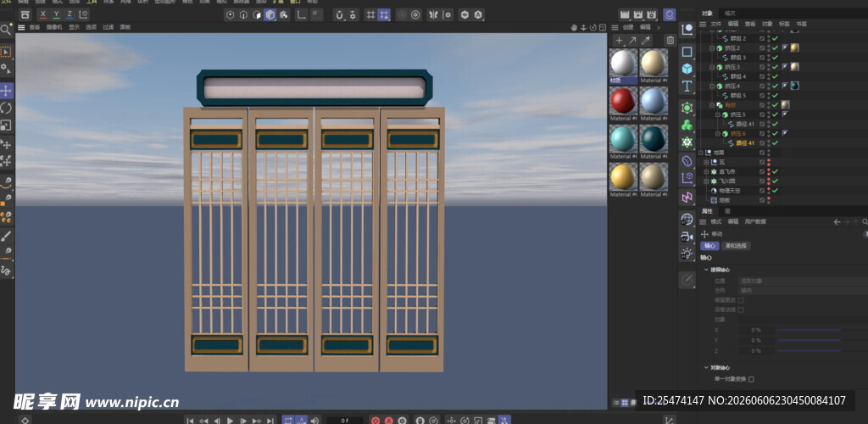
Task: Toggle the 保留更改 checkbox
Action: click(741, 300)
